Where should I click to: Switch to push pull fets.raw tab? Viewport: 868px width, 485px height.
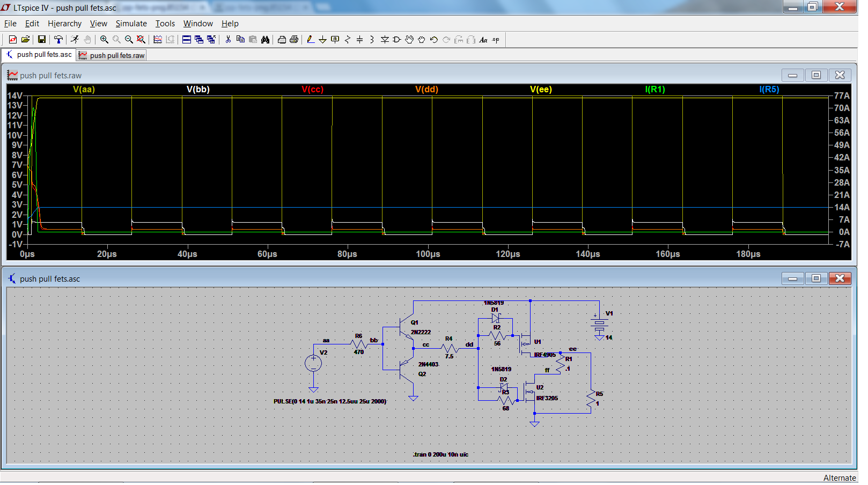coord(112,55)
